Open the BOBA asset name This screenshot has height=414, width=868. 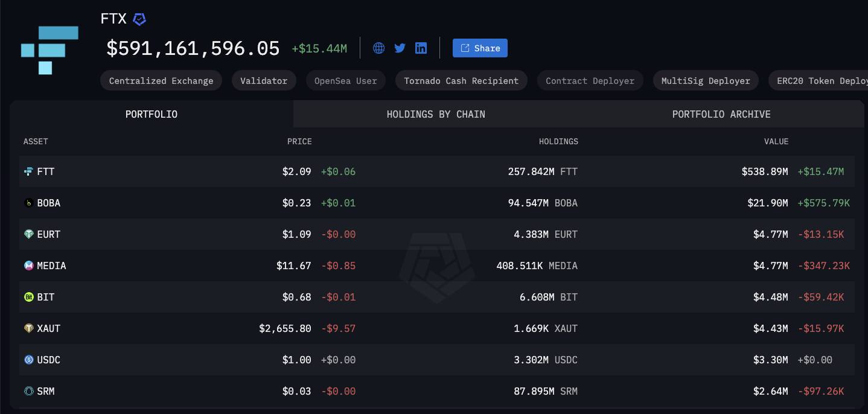pos(49,203)
